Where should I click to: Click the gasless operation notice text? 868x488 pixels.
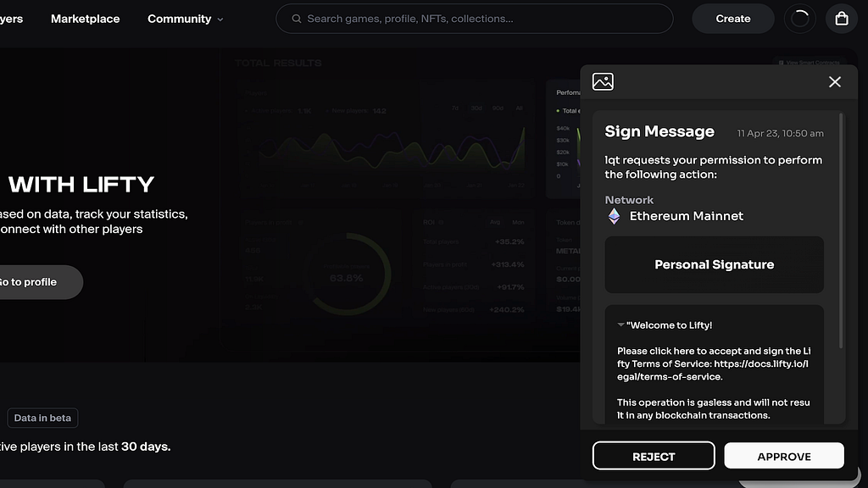tap(714, 409)
